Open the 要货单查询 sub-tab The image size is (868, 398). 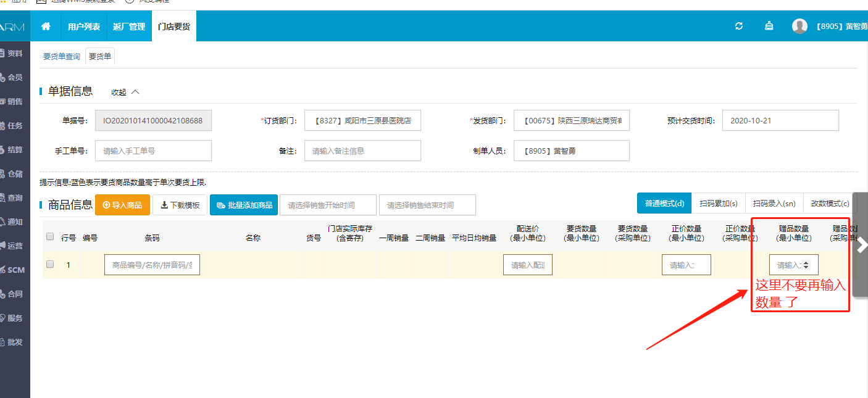[x=61, y=57]
